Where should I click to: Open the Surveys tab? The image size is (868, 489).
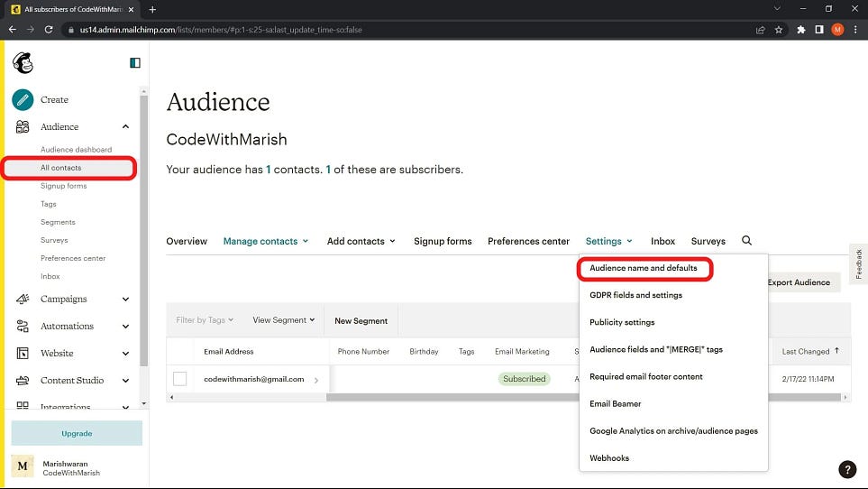(708, 242)
